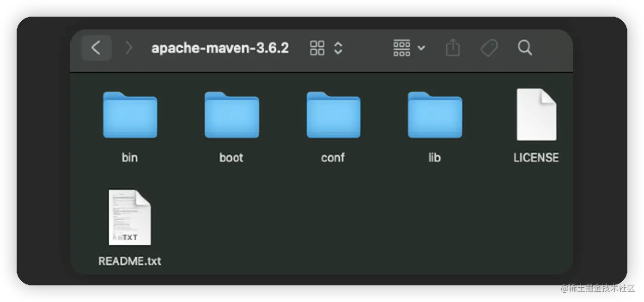Click the Tags icon in toolbar
The image size is (644, 302).
coord(489,48)
